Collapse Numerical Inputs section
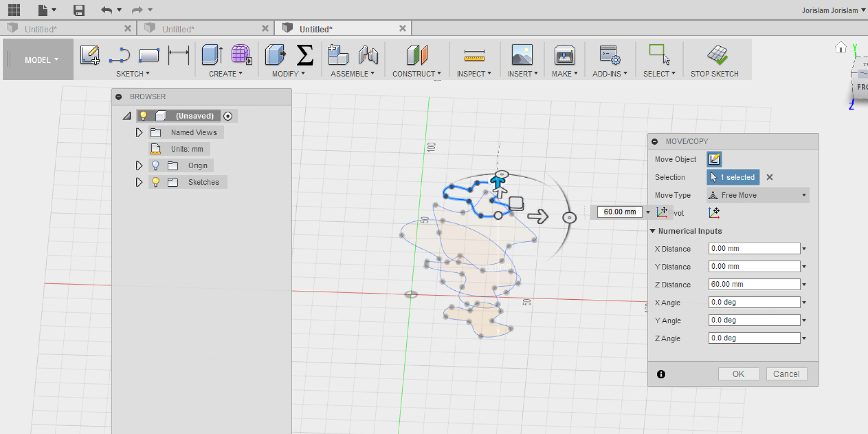This screenshot has width=868, height=434. pyautogui.click(x=653, y=231)
